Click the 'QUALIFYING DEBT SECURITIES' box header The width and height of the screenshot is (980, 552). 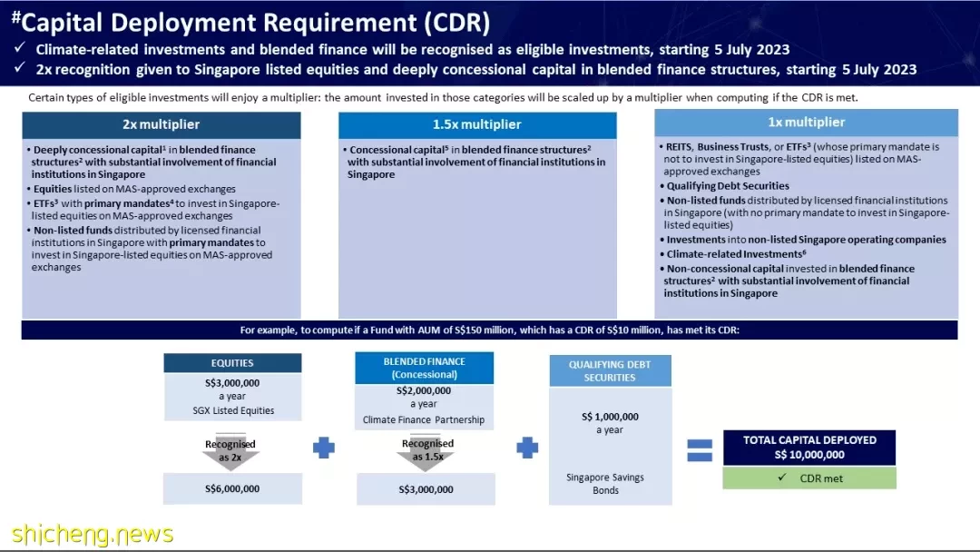click(x=610, y=371)
